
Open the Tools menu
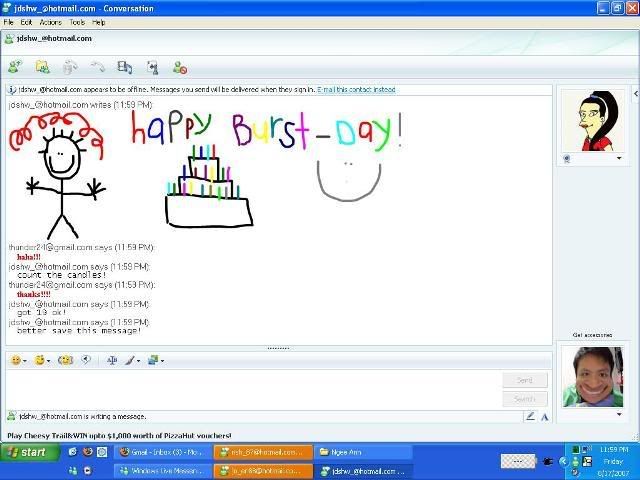77,22
